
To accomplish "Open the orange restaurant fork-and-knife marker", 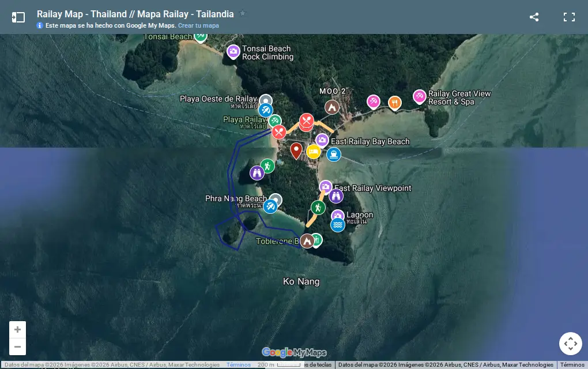I will (394, 103).
